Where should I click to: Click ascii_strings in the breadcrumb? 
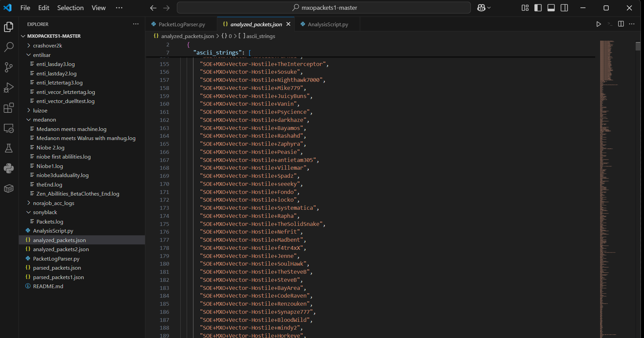pos(261,36)
